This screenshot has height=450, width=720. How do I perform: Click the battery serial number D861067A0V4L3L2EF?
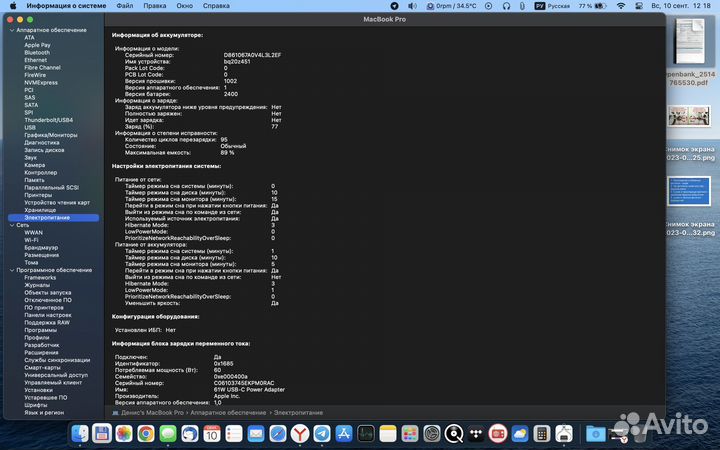tap(252, 55)
